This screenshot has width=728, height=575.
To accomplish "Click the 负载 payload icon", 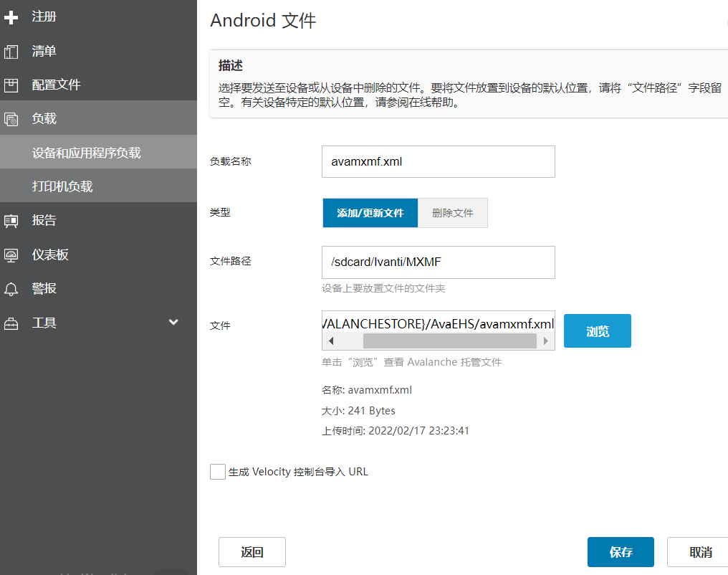I will [x=11, y=120].
